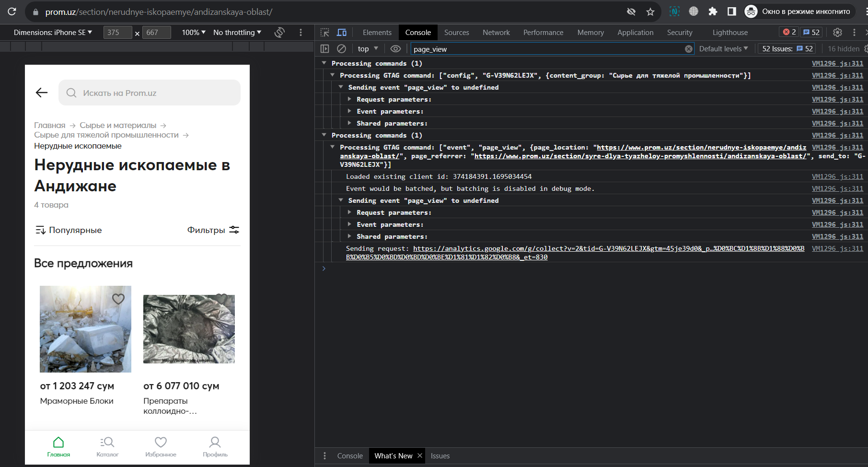Open the Lighthouse tab

point(729,33)
